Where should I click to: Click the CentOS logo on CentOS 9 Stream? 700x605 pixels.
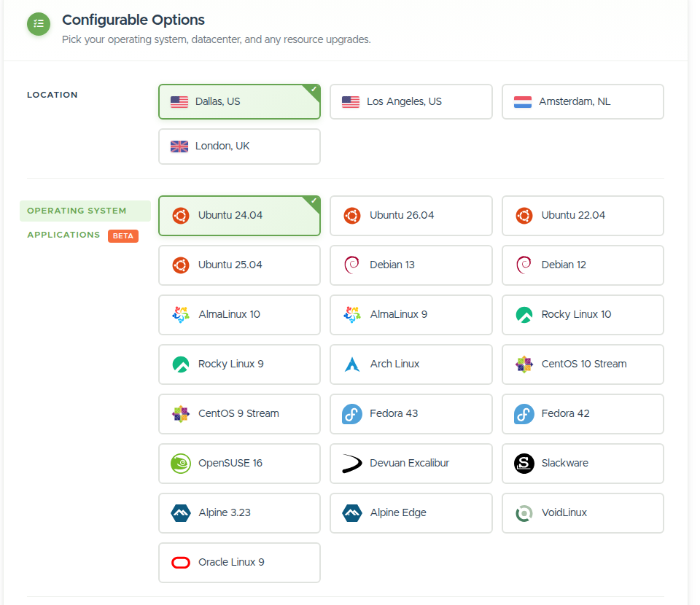coord(180,413)
